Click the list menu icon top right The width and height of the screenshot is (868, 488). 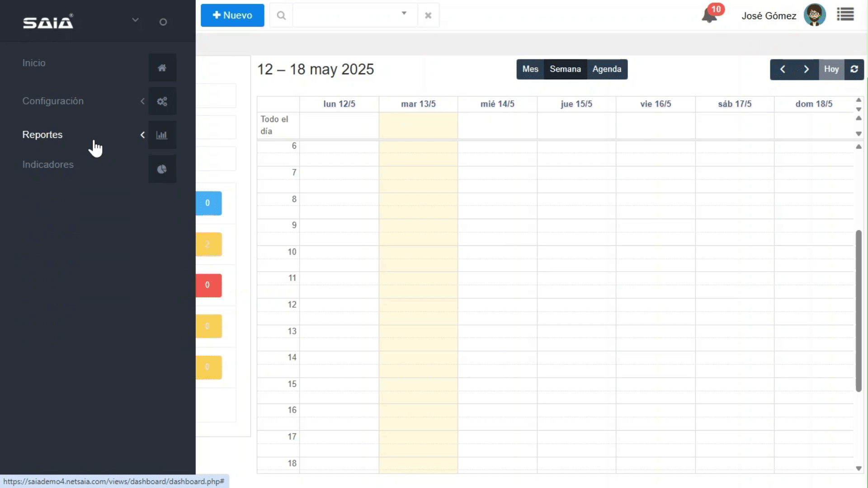point(845,15)
